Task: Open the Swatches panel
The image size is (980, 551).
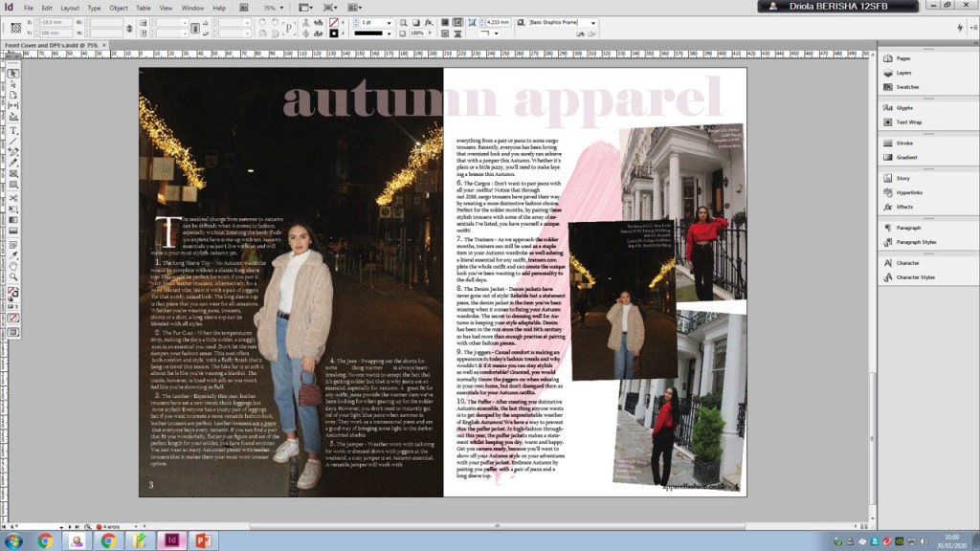Action: (906, 86)
